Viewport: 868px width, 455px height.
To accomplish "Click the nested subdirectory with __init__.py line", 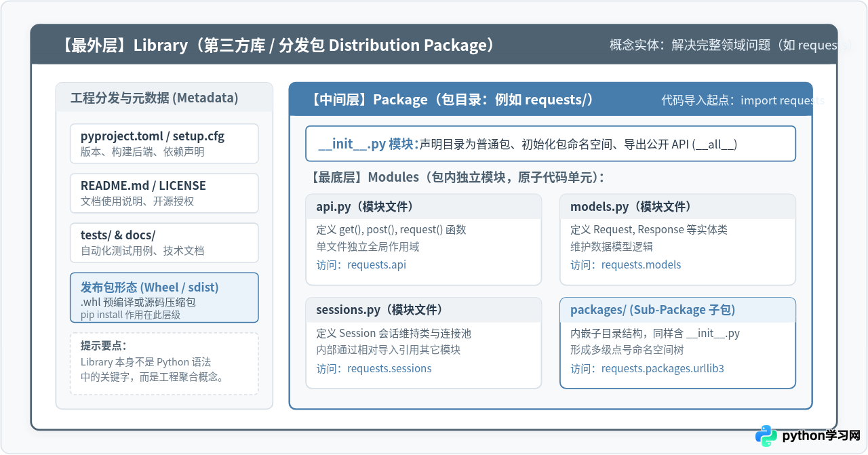I will 655,334.
